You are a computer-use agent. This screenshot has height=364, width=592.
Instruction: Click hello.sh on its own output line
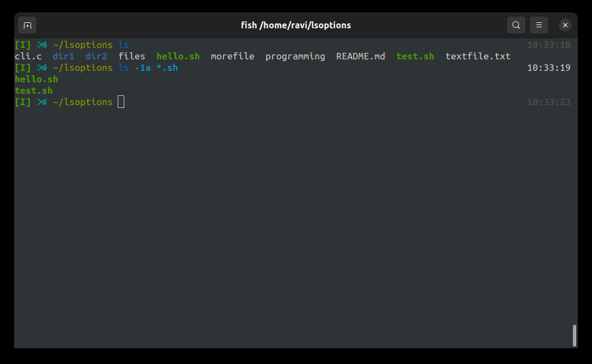click(36, 79)
